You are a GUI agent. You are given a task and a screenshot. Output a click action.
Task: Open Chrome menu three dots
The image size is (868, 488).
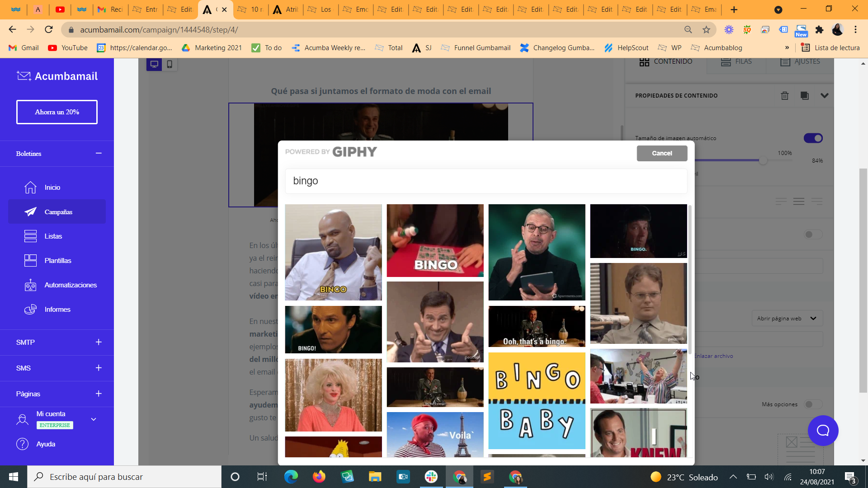click(x=855, y=29)
